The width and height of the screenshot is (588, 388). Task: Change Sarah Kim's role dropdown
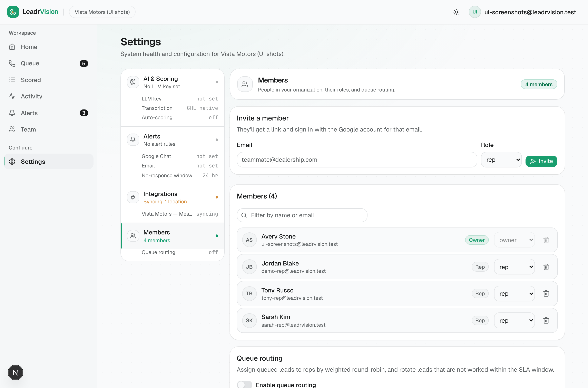514,321
